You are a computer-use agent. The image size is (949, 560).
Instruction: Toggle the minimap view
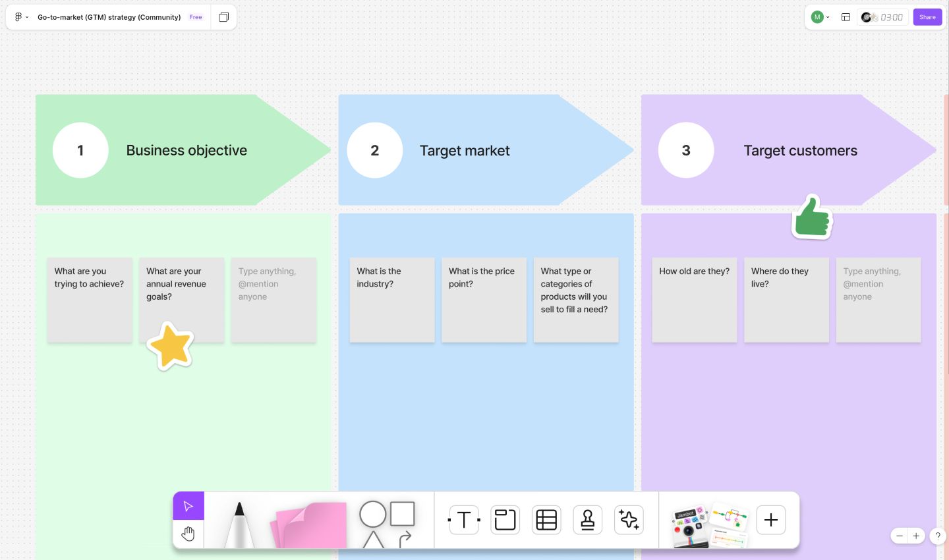pyautogui.click(x=846, y=17)
